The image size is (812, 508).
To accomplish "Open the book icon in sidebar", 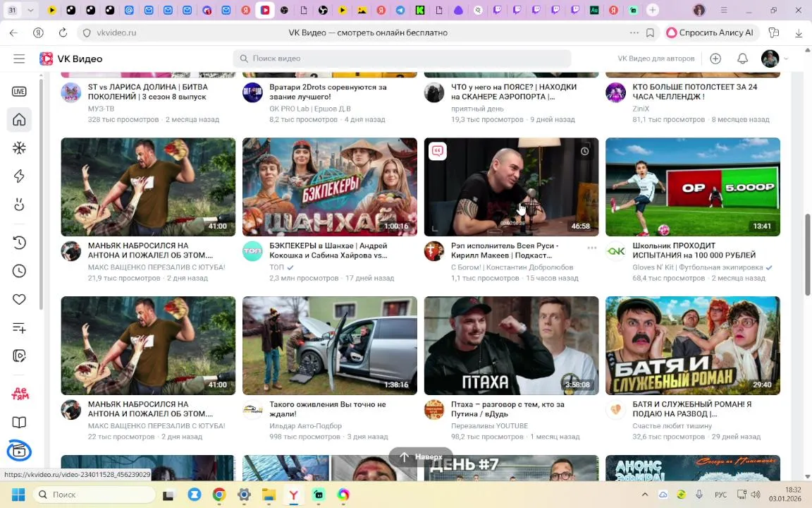I will [19, 422].
